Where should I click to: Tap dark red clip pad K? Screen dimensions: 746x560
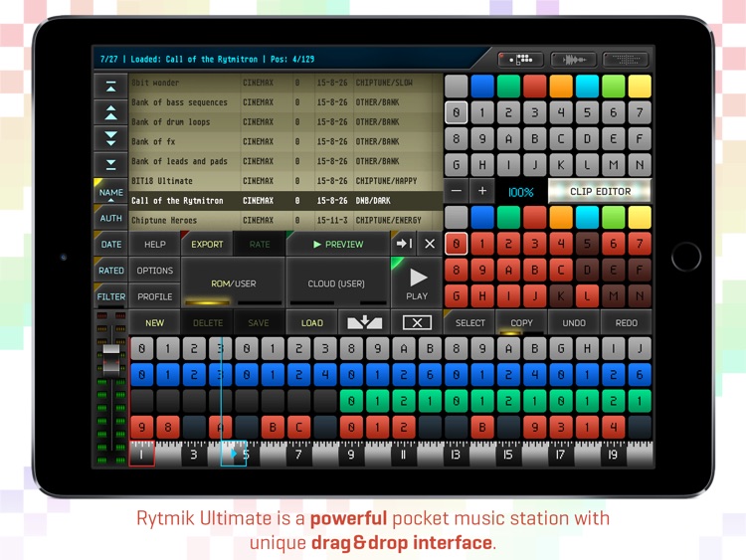(561, 296)
